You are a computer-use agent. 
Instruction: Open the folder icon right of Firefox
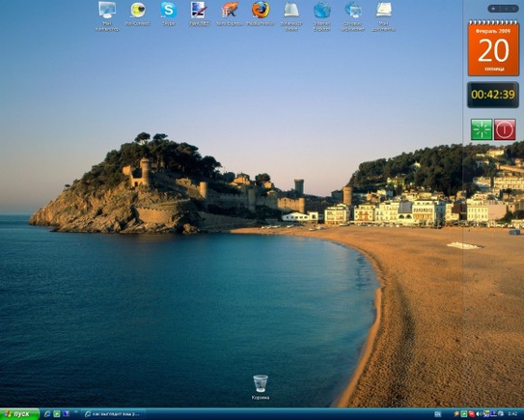pos(291,16)
